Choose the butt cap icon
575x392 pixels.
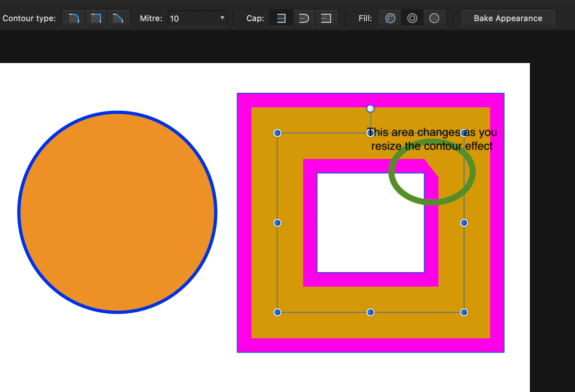click(281, 18)
